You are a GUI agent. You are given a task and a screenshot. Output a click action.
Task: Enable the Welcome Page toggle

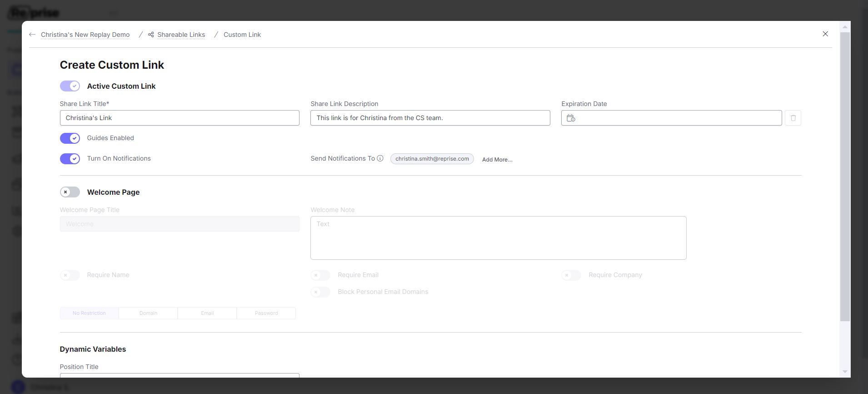click(x=70, y=192)
